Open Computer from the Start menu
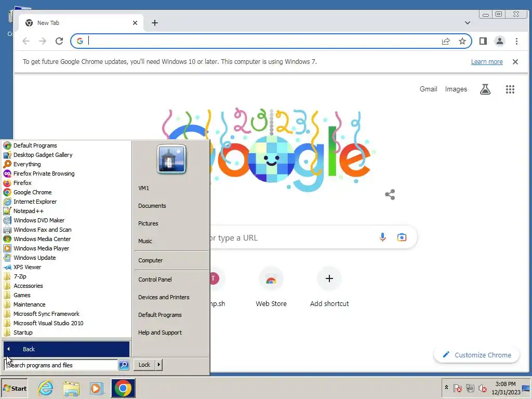The height and width of the screenshot is (399, 532). [150, 260]
